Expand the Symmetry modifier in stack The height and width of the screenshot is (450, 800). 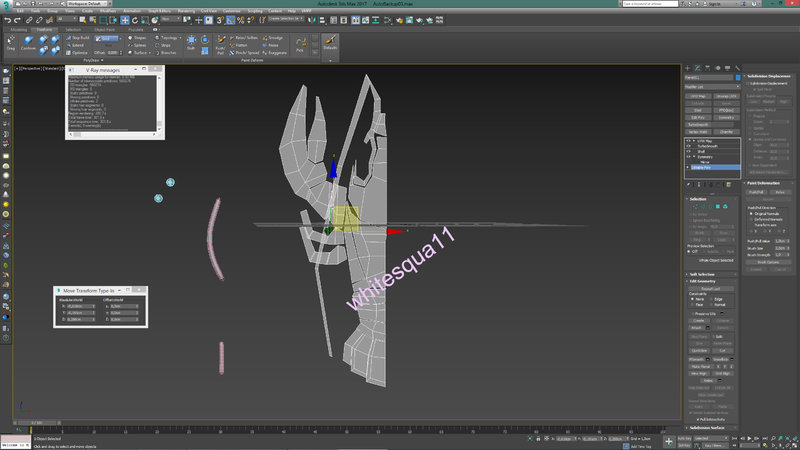click(x=694, y=157)
